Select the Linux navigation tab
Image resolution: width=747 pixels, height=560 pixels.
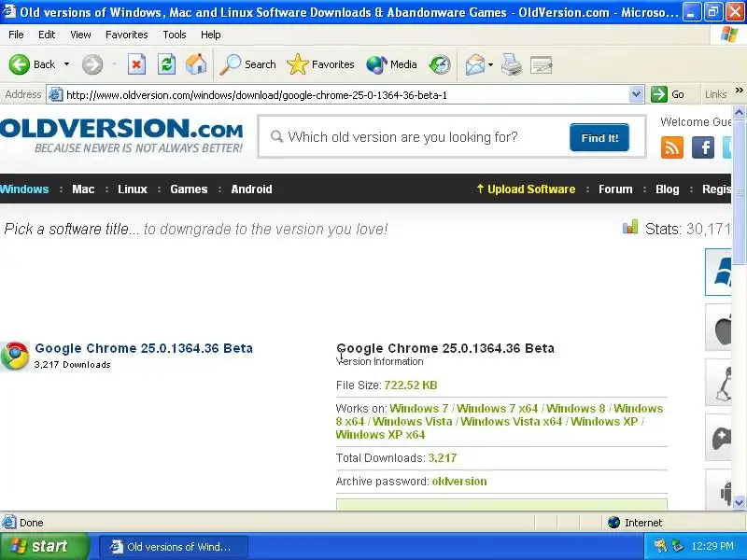pyautogui.click(x=133, y=189)
